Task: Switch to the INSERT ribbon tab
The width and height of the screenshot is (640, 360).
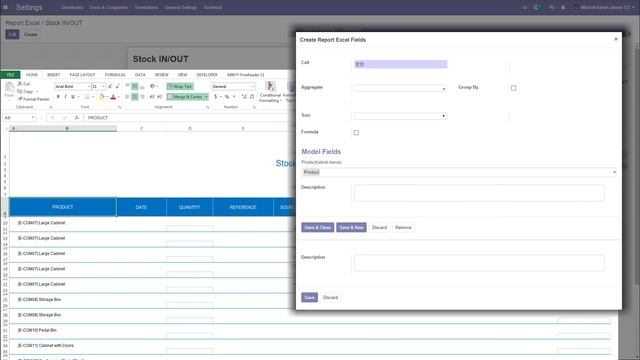Action: click(x=53, y=75)
